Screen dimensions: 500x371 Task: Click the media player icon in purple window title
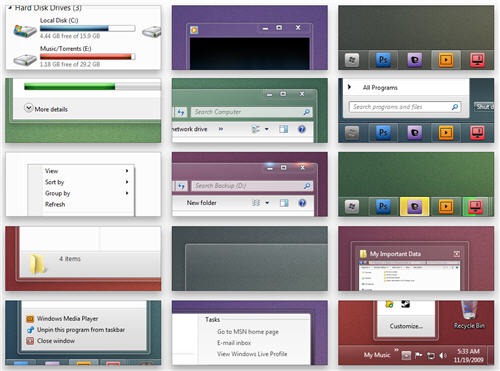[x=194, y=30]
